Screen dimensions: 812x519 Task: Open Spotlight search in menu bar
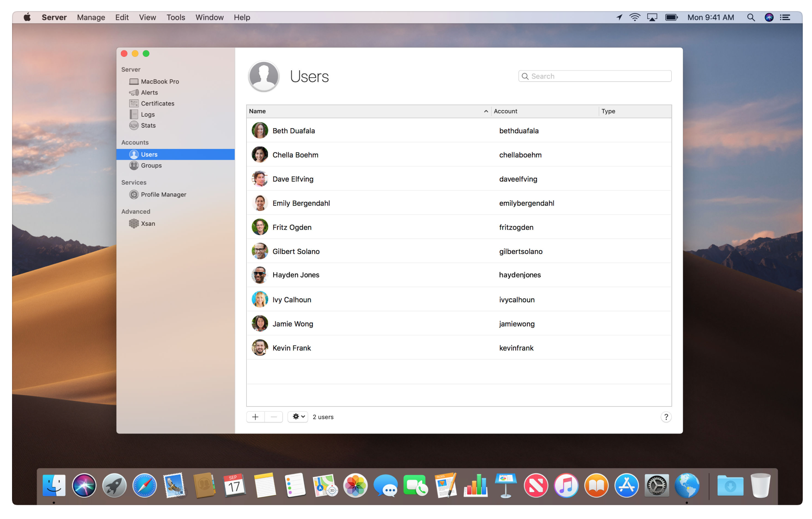[751, 17]
